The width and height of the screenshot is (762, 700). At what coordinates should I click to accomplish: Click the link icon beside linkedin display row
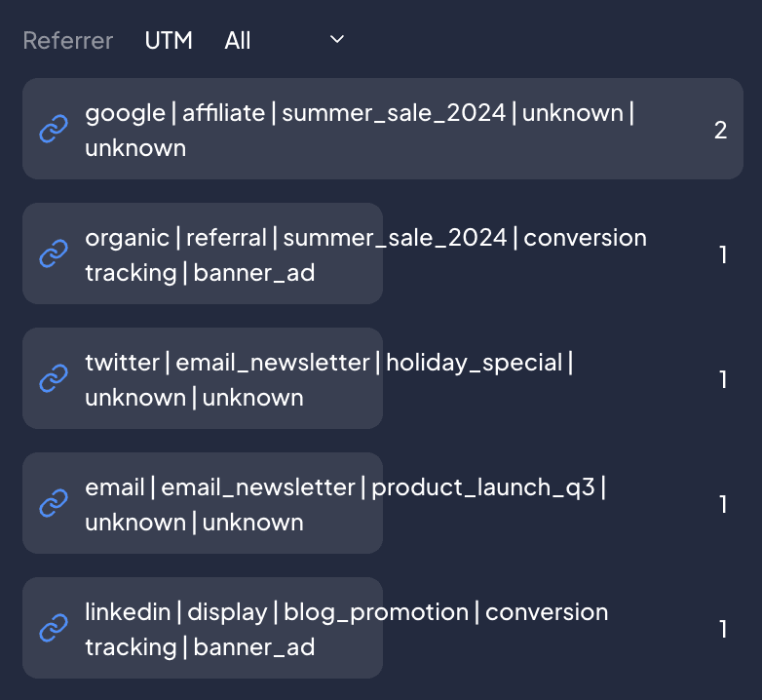52,629
